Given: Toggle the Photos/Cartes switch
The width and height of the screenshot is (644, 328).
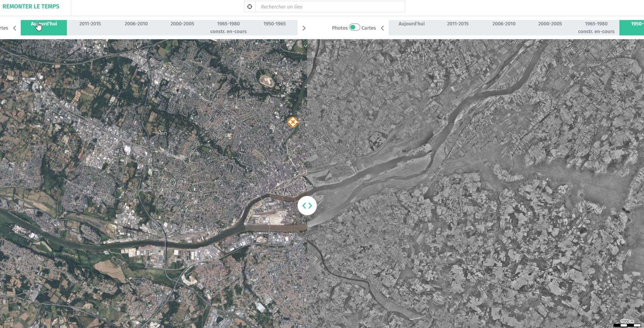Looking at the screenshot, I should click(354, 27).
